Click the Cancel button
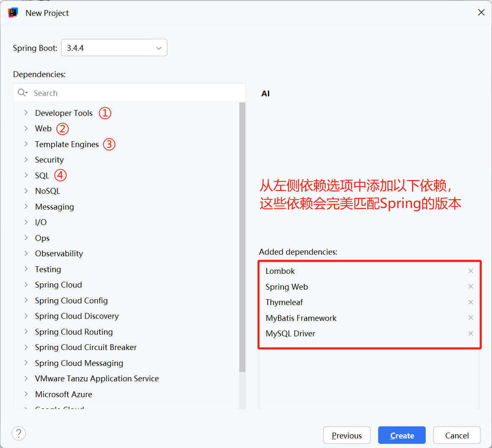The width and height of the screenshot is (492, 448). [457, 435]
